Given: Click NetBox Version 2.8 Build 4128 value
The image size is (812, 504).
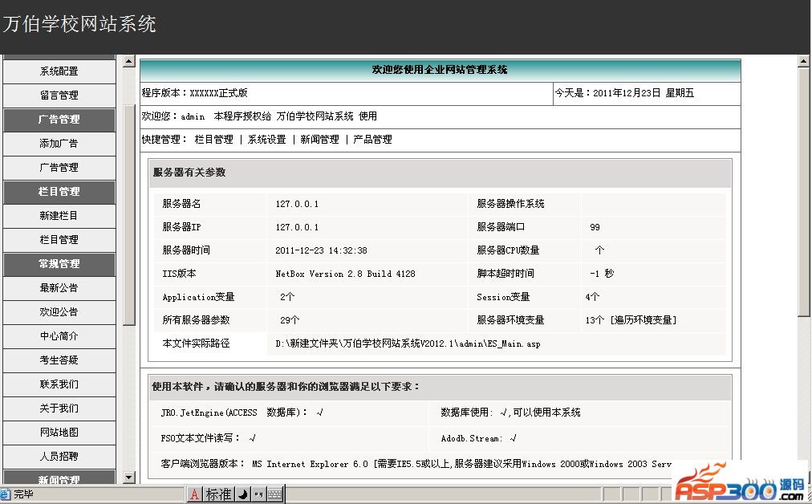Looking at the screenshot, I should point(345,274).
